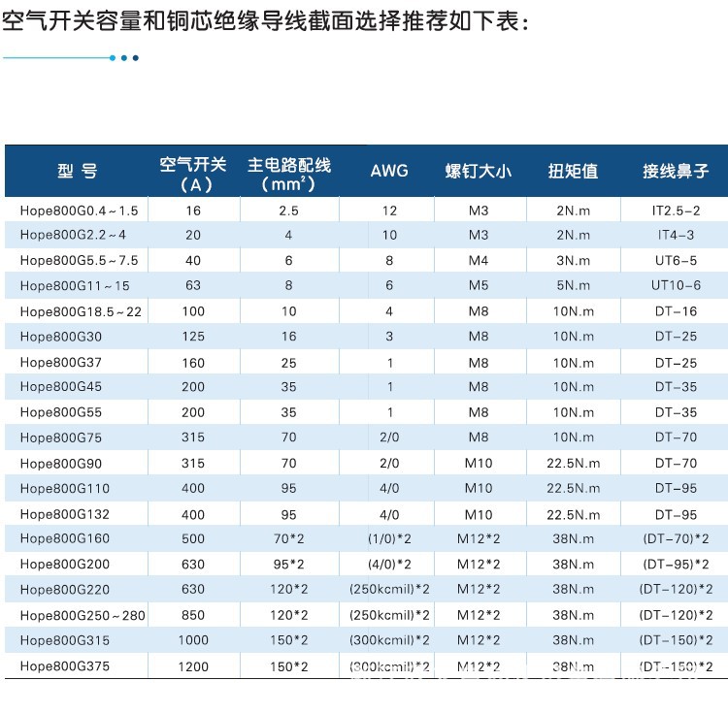Click the M5 screw size cell
This screenshot has width=728, height=713.
tap(478, 285)
